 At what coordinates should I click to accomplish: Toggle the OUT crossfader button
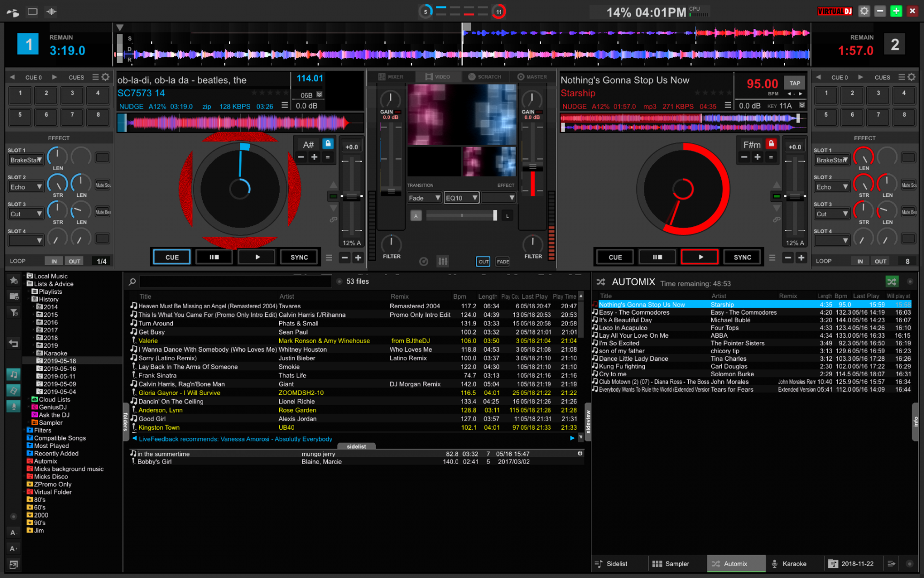[483, 261]
